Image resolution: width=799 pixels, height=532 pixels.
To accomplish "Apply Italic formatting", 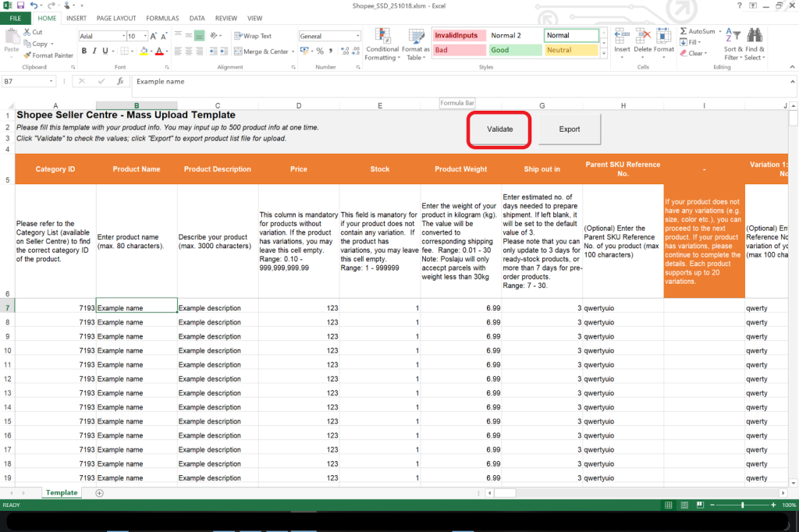I will 94,51.
